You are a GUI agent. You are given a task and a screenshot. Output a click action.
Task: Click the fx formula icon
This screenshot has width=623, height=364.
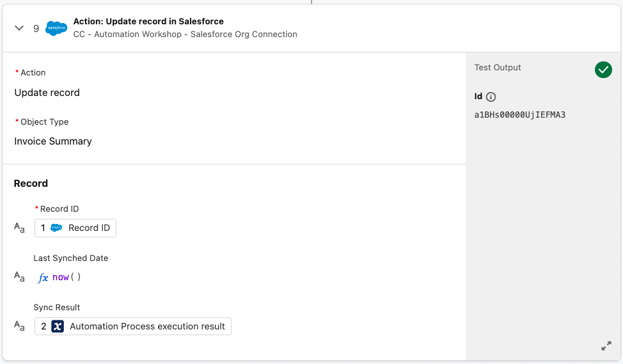43,278
